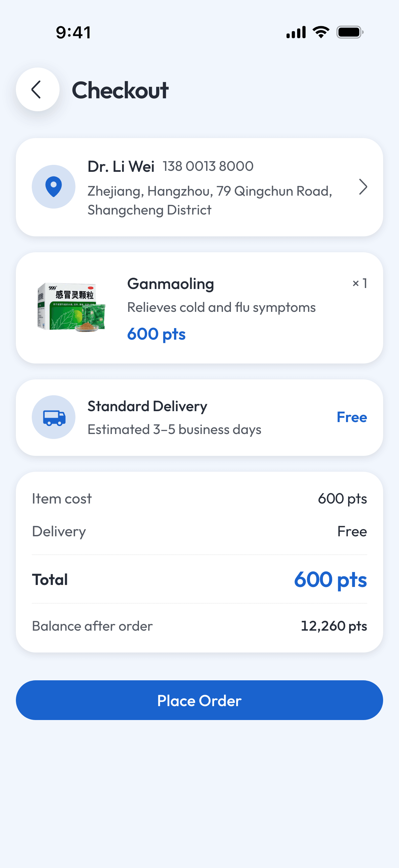Open address details chevron
399x868 pixels.
tap(363, 187)
